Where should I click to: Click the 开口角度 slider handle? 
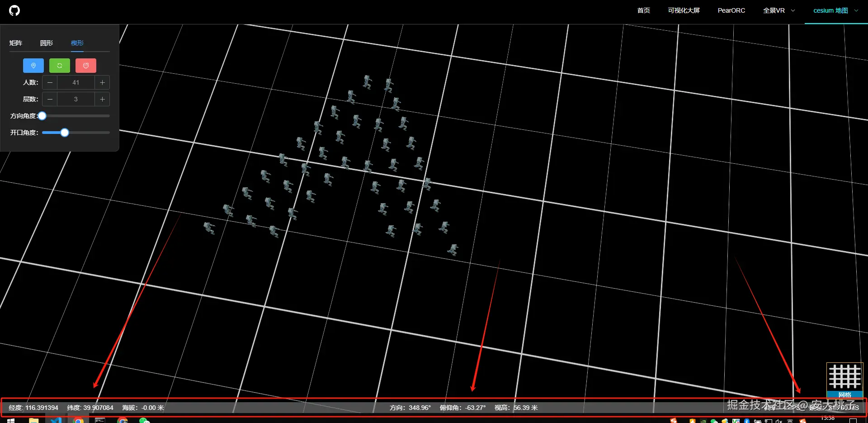point(65,133)
